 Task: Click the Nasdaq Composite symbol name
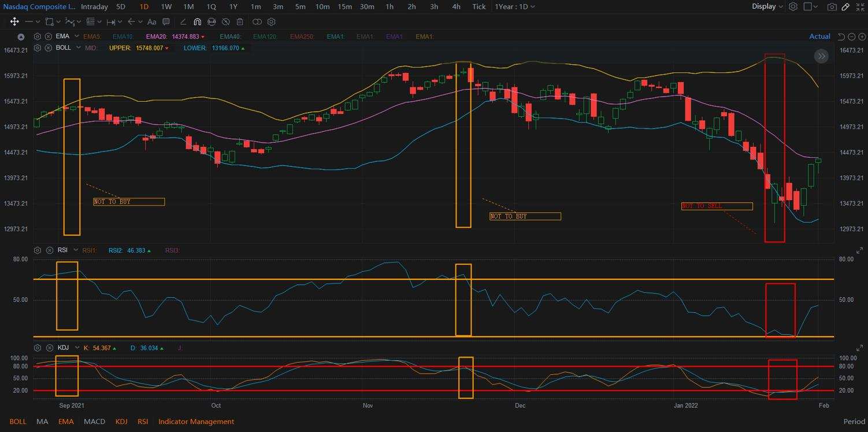click(x=39, y=6)
